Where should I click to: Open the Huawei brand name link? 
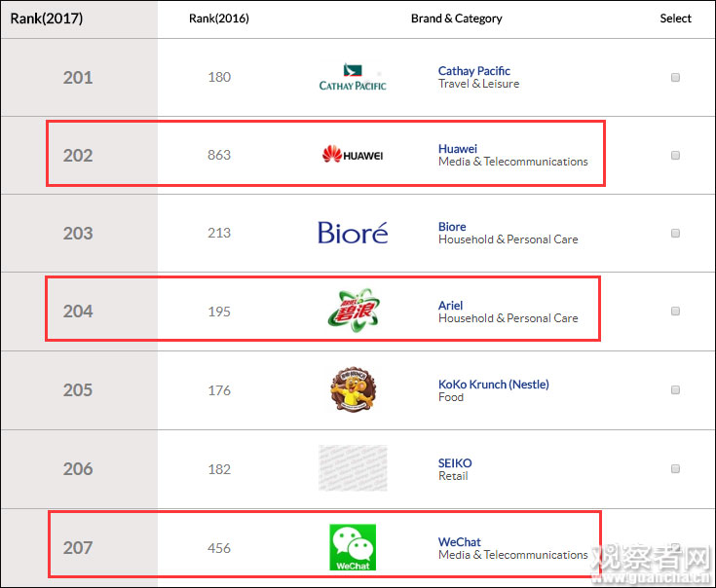pyautogui.click(x=457, y=149)
